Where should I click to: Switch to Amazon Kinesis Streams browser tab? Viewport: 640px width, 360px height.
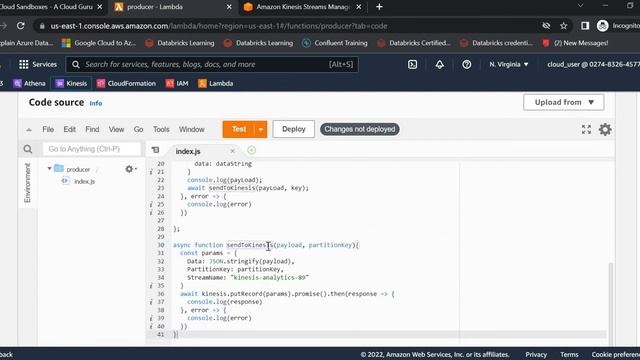click(302, 7)
